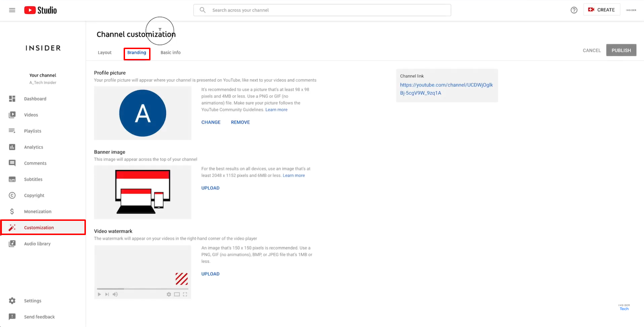644x327 pixels.
Task: Open the Comments section icon
Action: [12, 163]
